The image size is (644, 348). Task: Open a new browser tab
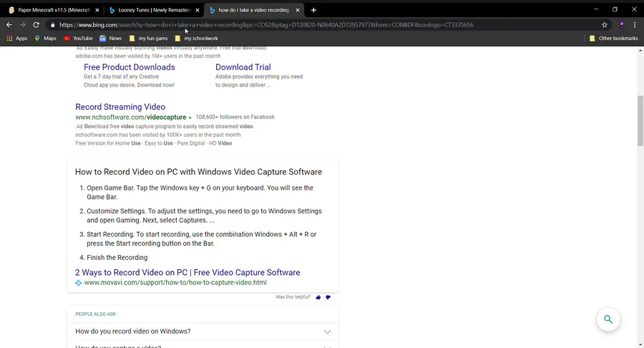click(313, 10)
